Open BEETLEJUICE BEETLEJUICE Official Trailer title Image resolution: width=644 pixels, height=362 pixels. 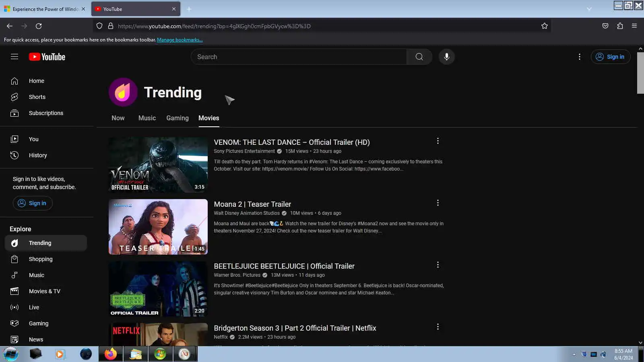tap(284, 266)
